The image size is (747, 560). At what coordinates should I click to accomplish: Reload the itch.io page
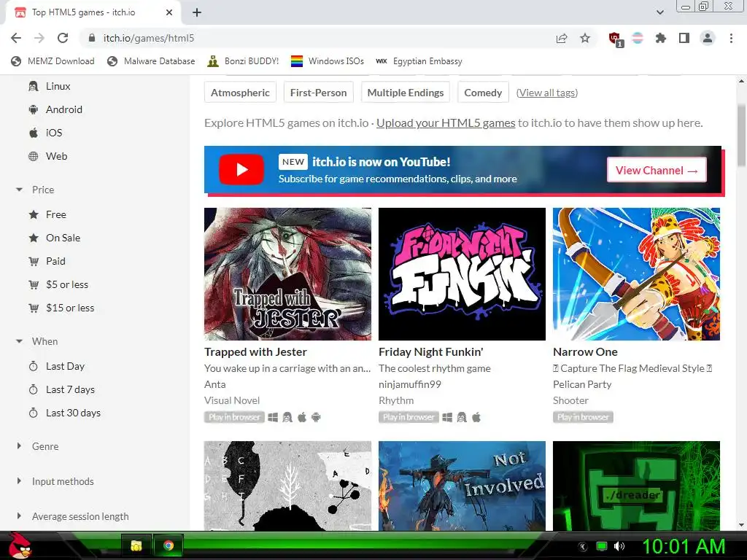[63, 38]
